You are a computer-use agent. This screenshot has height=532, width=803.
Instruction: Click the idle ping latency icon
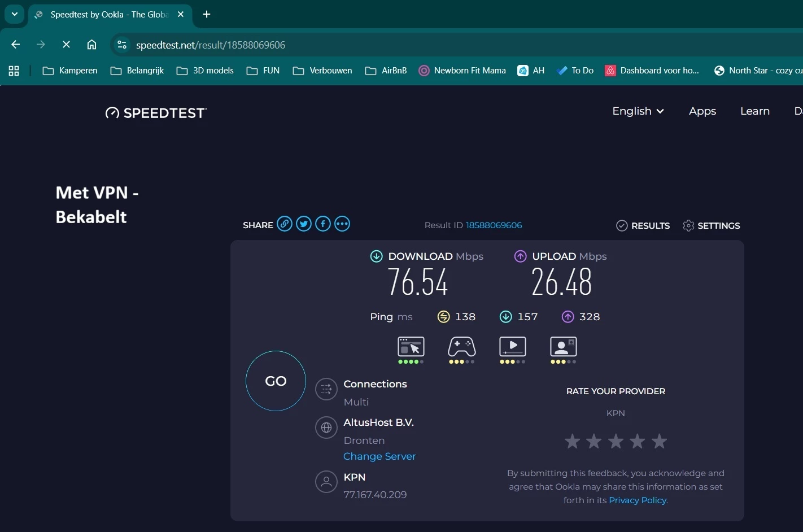click(x=444, y=317)
